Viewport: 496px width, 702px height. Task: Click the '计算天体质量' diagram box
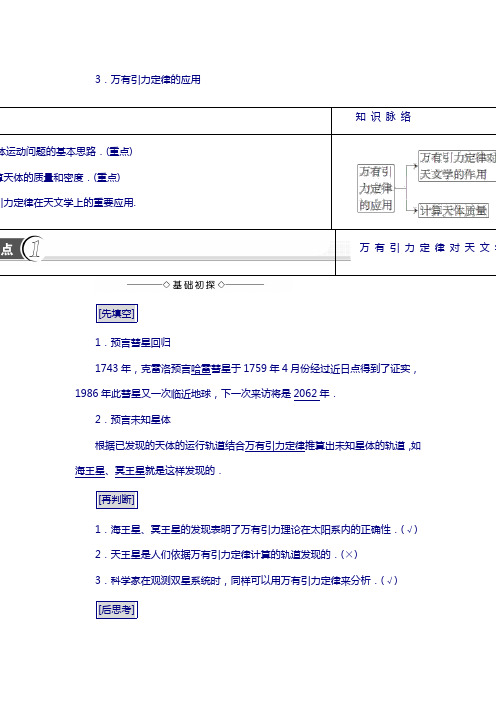(453, 210)
